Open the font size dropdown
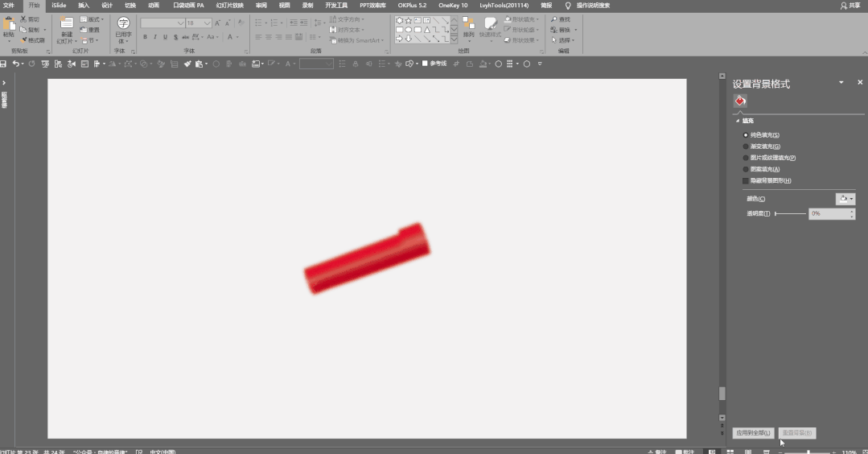The image size is (868, 454). [x=208, y=23]
